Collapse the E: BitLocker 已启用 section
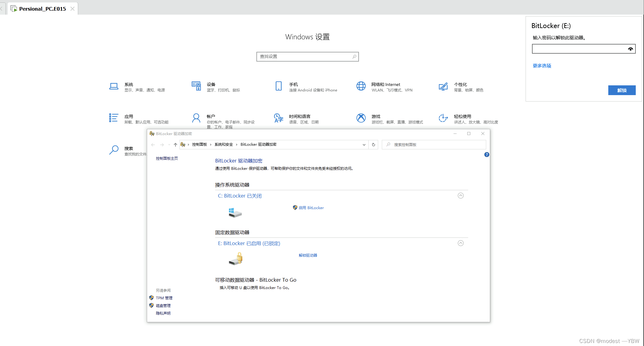Screen dimensions: 644x346 tap(461, 243)
